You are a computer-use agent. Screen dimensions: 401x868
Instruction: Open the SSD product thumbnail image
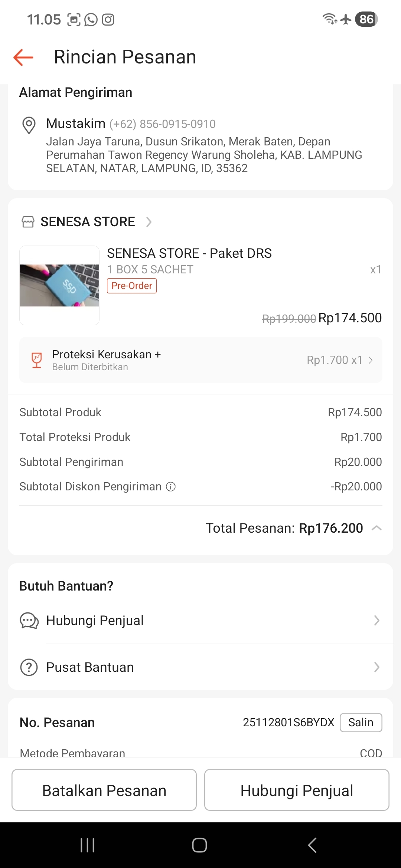59,285
